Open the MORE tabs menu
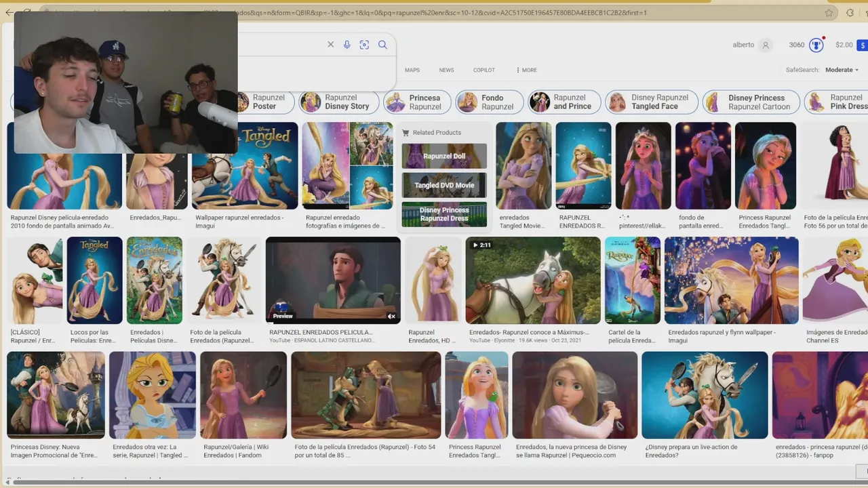The height and width of the screenshot is (488, 868). pos(526,70)
